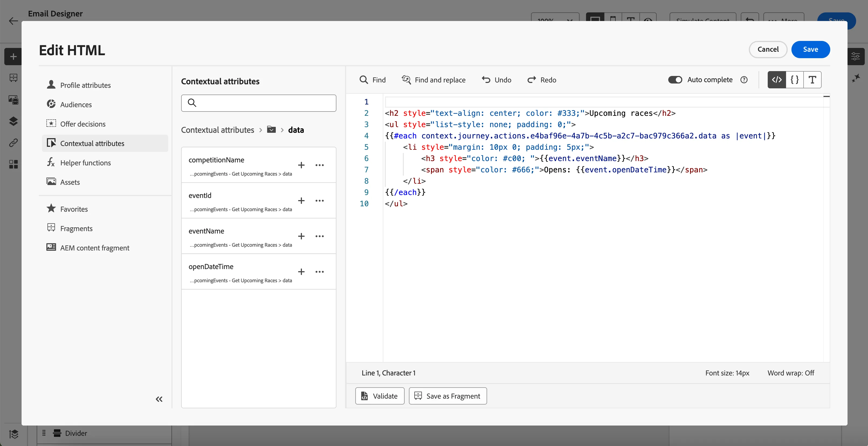
Task: Open Helper functions section
Action: [105, 163]
